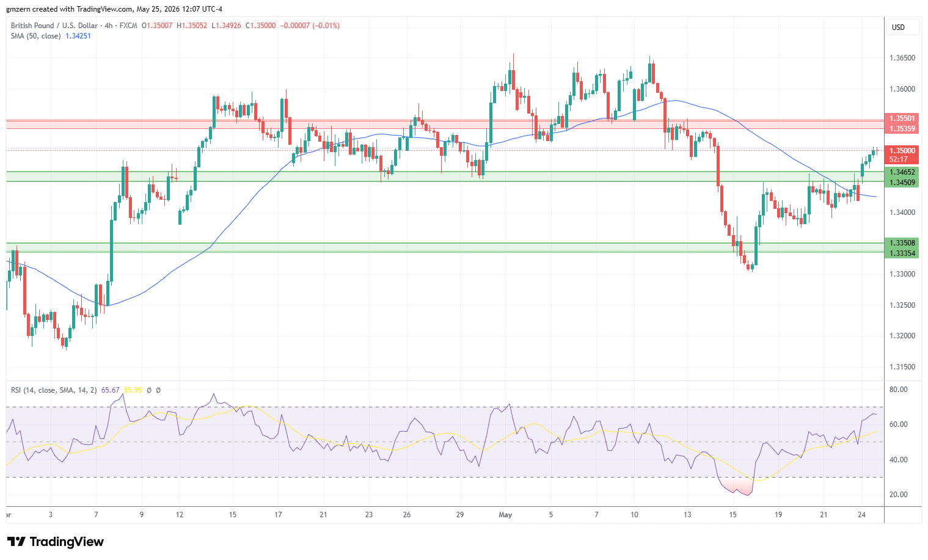Click the SMA (50, close) indicator label

point(35,36)
